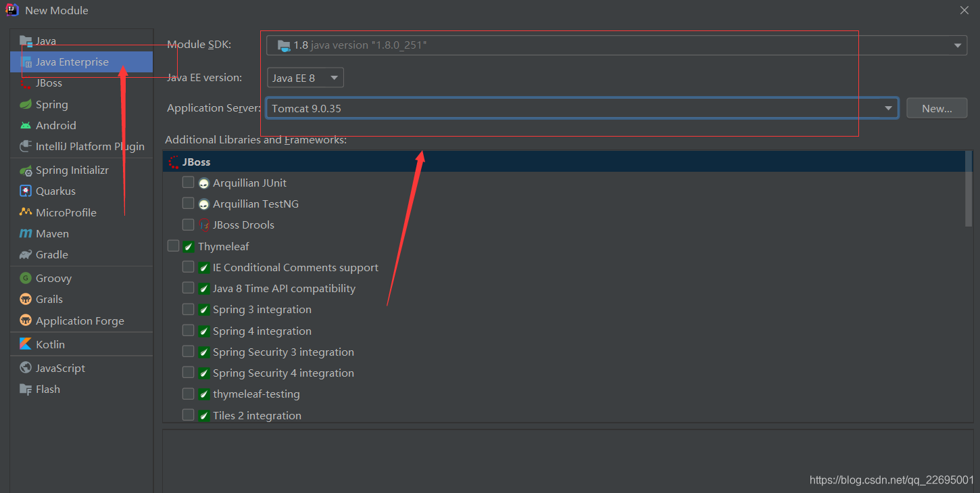
Task: Click the IntelliJ Platform Plugin icon
Action: click(x=26, y=146)
